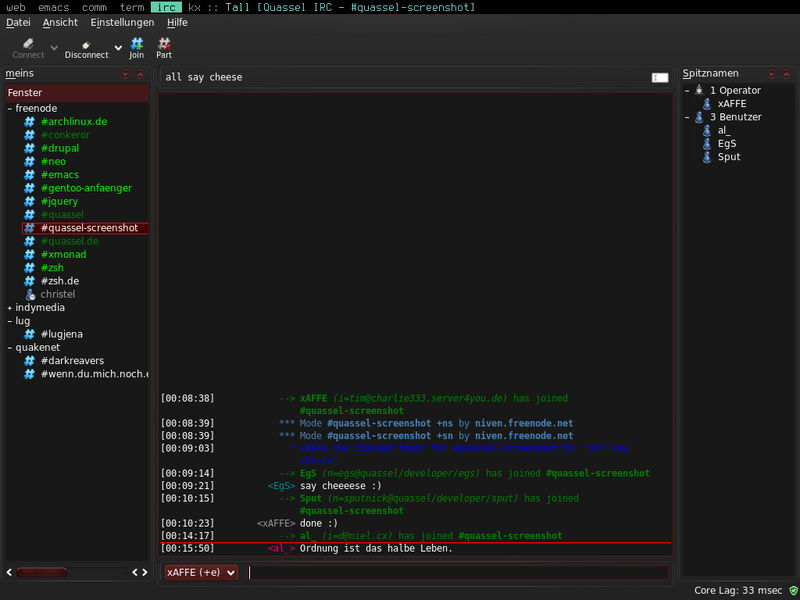Click user icon beside al_ nick
Viewport: 800px width, 600px height.
(x=707, y=130)
